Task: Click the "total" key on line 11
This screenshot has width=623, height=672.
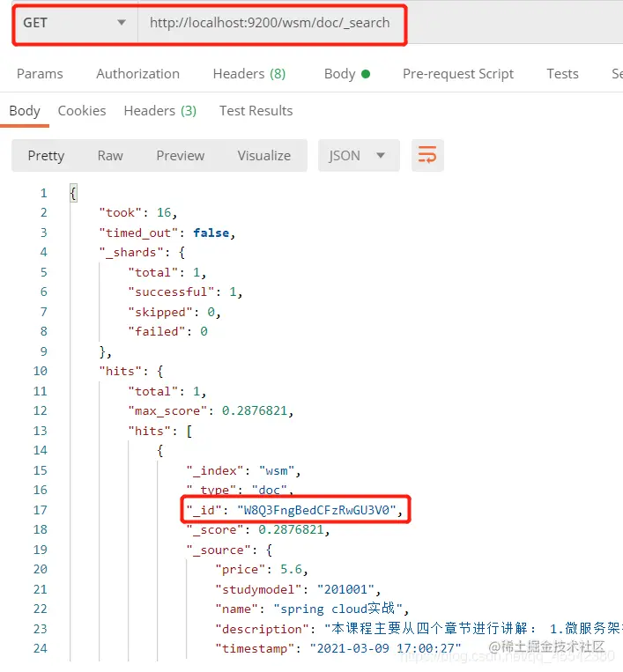Action: pos(153,391)
